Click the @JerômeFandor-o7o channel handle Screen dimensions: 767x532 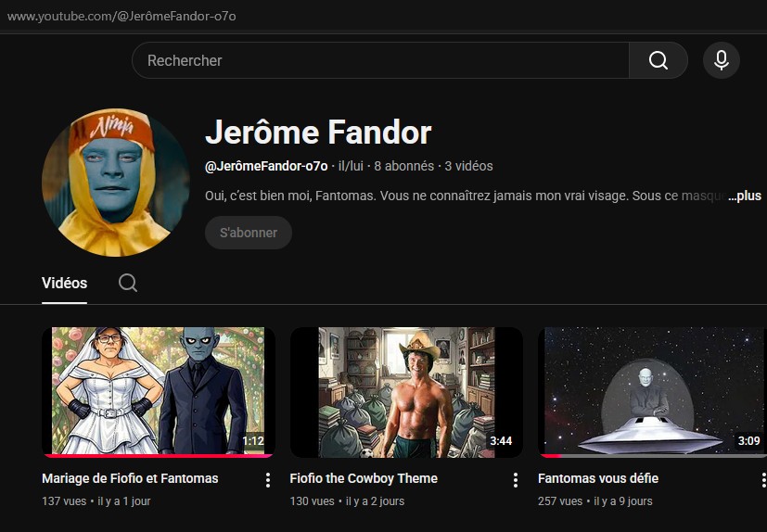(x=266, y=166)
